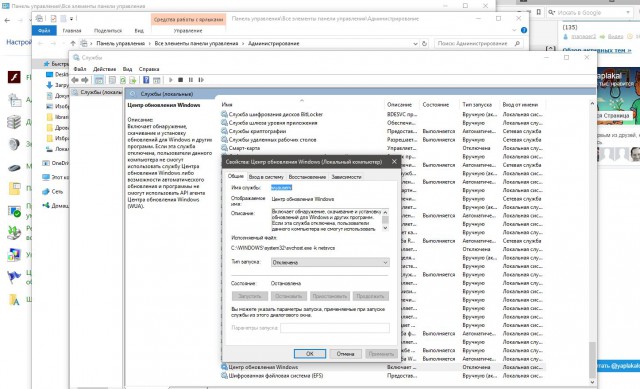Click the Back arrow in Services toolbar
Screen dimensions: 640x389
tap(75, 80)
